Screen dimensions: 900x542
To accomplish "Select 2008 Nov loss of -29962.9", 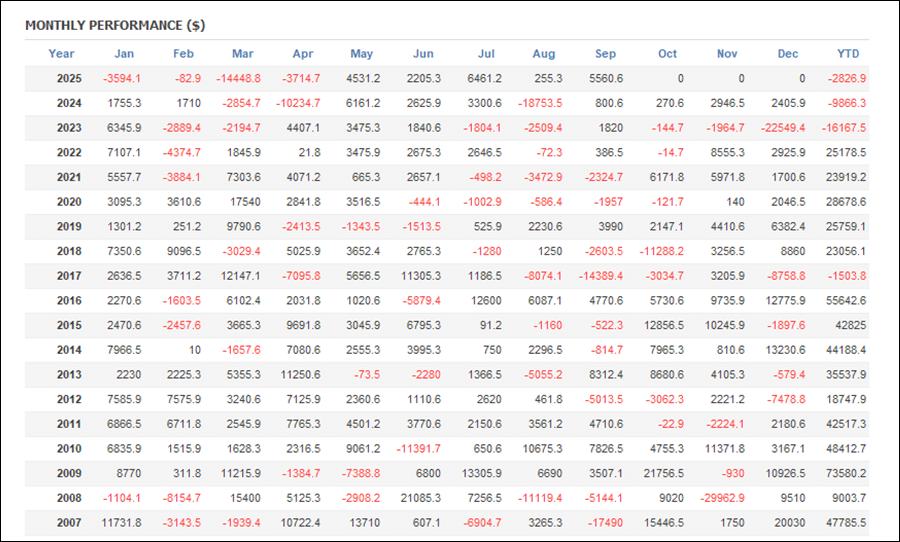I will coord(727,497).
